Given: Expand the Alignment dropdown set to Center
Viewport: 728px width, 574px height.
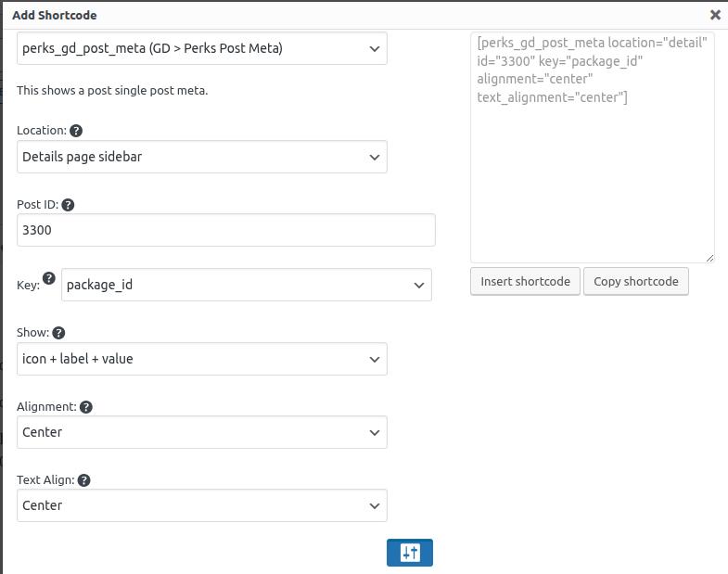Looking at the screenshot, I should tap(202, 432).
